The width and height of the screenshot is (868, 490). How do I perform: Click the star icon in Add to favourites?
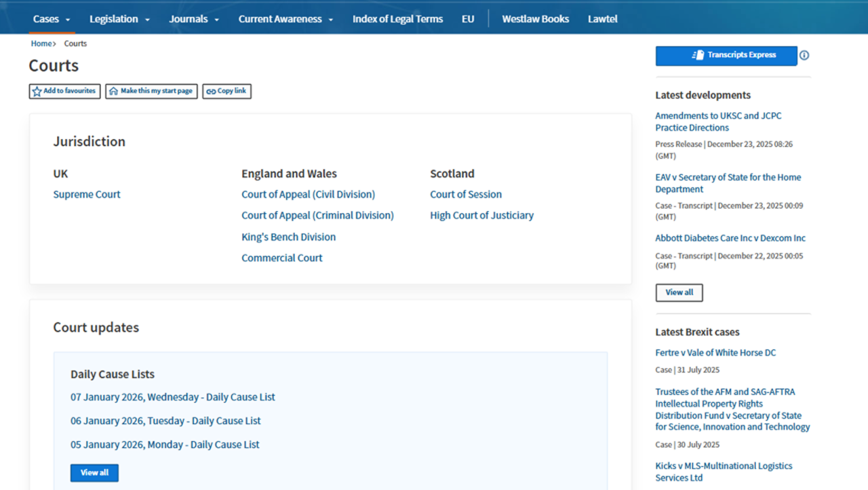37,92
